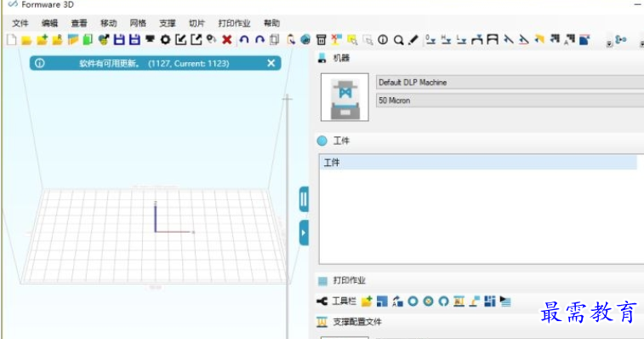Click the DLP machine thumbnail image
The width and height of the screenshot is (644, 339).
[345, 97]
